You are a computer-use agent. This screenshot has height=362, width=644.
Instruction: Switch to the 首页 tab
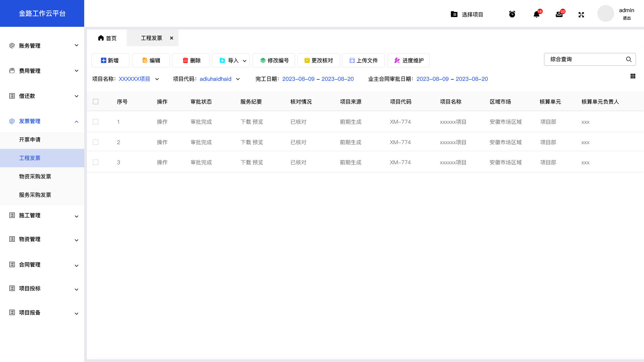coord(107,38)
